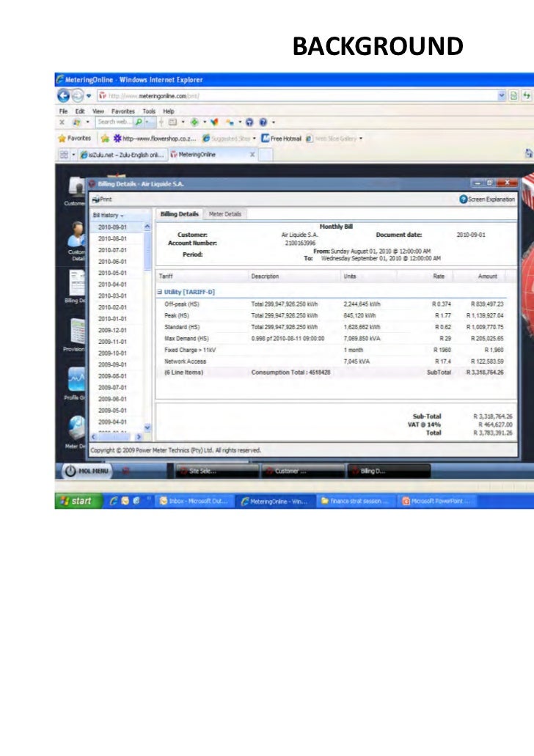This screenshot has width=534, height=756.
Task: Select bill dated 2010-07-01
Action: click(x=112, y=250)
